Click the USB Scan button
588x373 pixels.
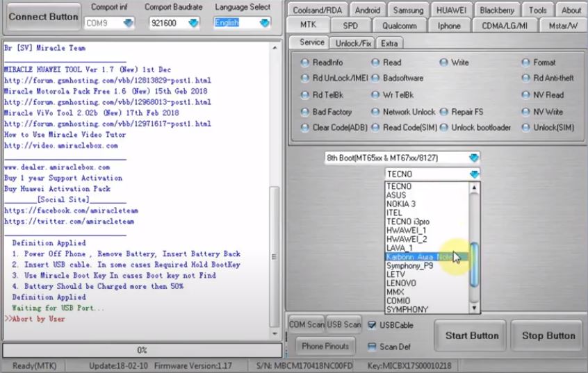(344, 324)
